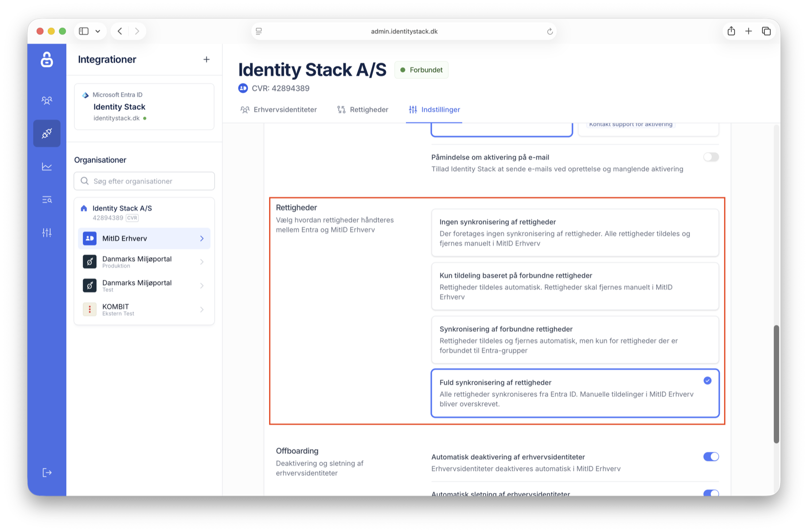808x532 pixels.
Task: Expand Danmarks Miljøportal Produktion chevron
Action: tap(202, 262)
